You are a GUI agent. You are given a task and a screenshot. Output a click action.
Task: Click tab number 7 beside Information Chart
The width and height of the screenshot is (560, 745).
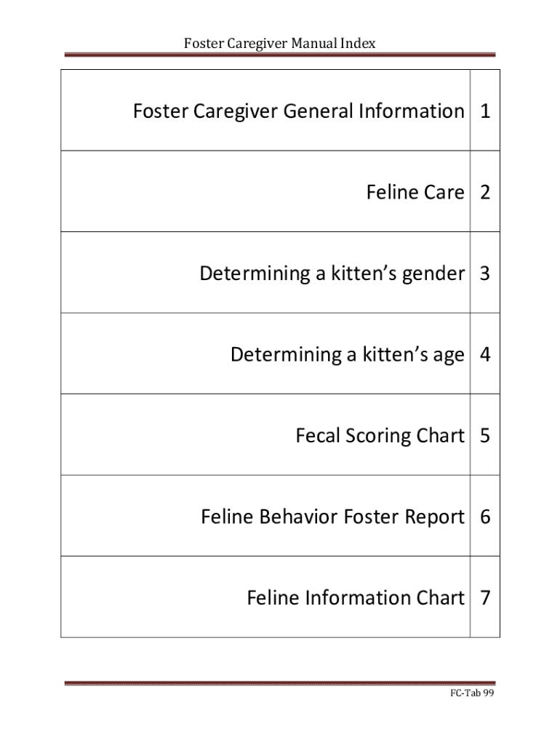[485, 598]
